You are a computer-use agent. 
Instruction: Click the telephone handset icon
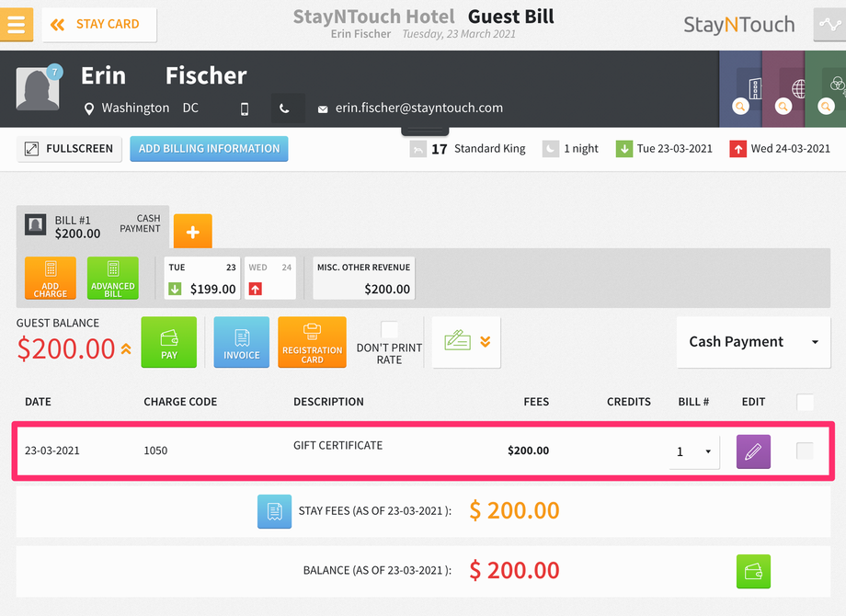click(284, 108)
